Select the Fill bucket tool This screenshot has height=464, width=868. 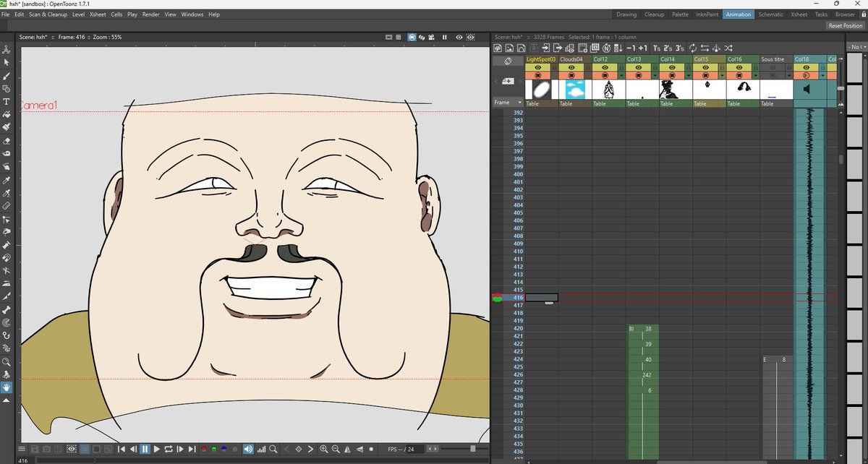pos(7,115)
